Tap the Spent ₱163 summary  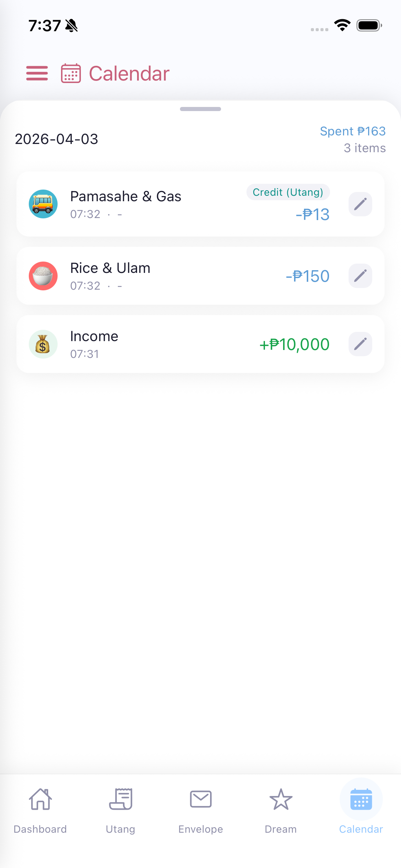(x=353, y=131)
